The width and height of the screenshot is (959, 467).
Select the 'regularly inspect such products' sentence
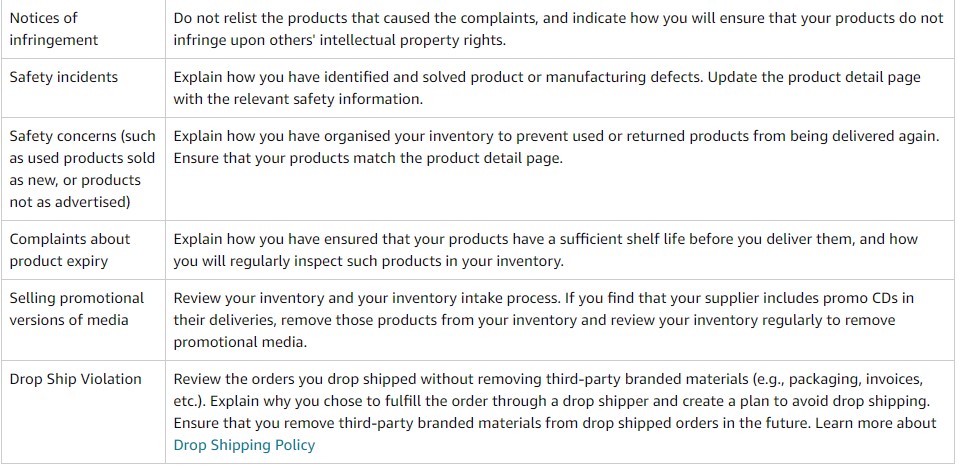tap(368, 261)
